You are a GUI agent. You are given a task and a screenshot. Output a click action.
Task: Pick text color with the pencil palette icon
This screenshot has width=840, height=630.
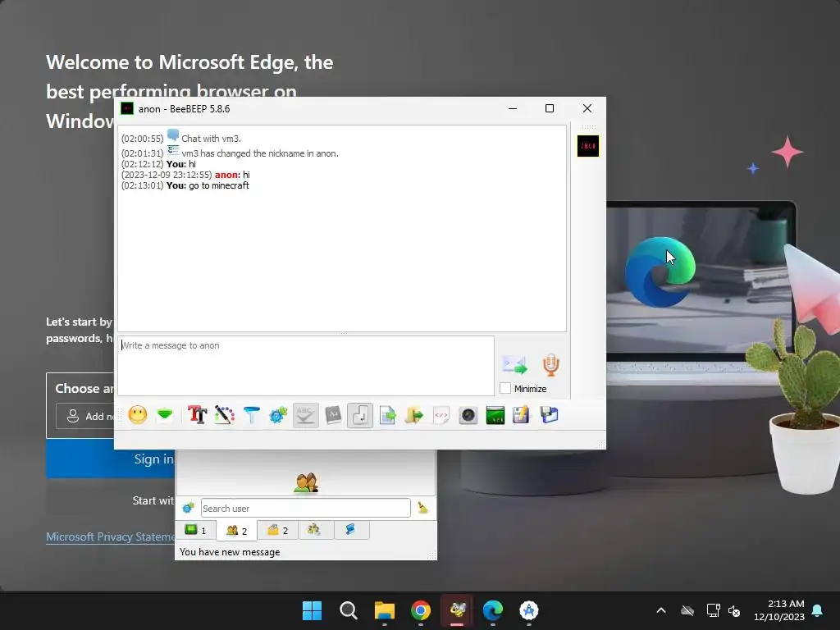point(225,415)
